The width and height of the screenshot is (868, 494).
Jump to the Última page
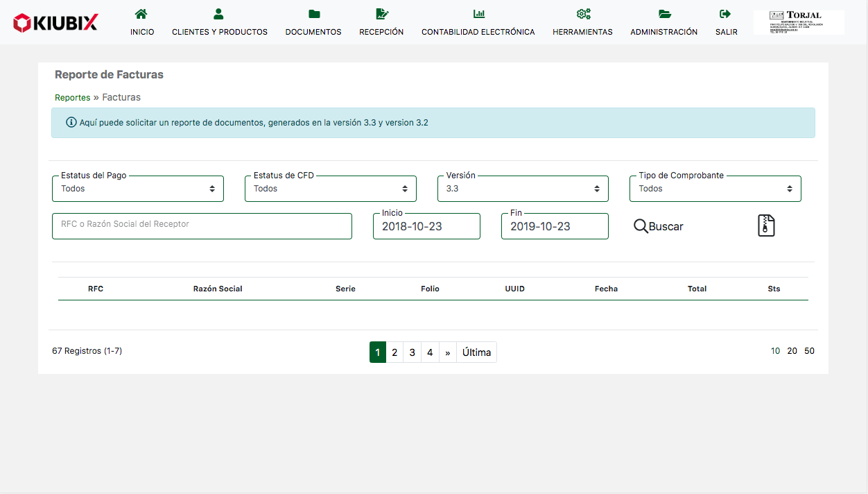(476, 352)
